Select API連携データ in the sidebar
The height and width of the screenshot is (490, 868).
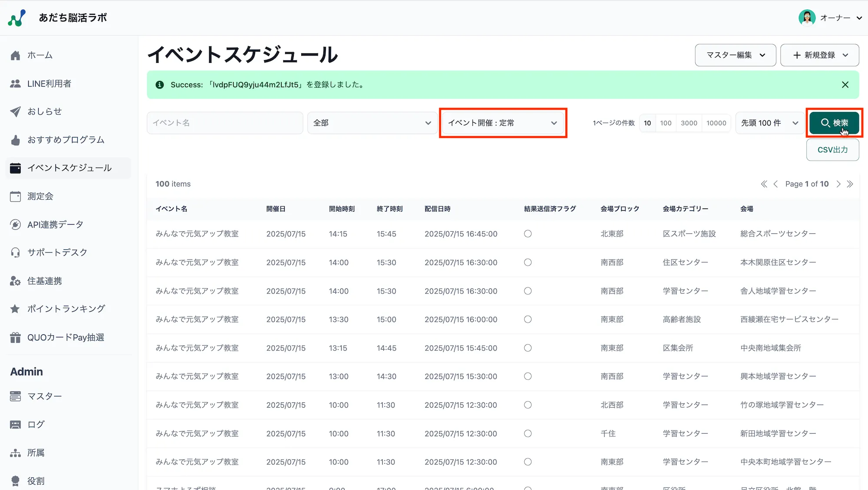pyautogui.click(x=55, y=224)
